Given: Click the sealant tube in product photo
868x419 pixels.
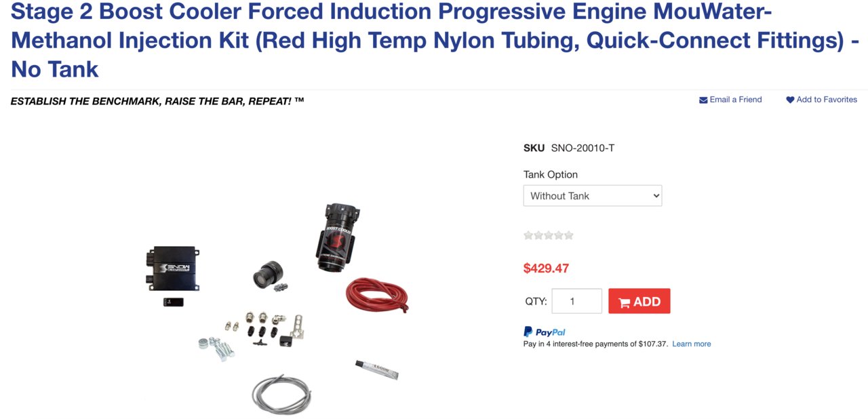Looking at the screenshot, I should [x=376, y=370].
